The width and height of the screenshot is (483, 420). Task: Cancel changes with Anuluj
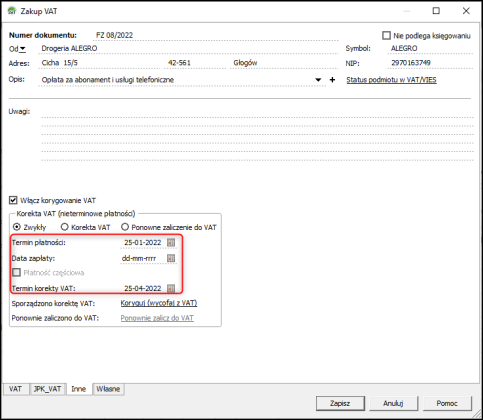click(x=393, y=403)
